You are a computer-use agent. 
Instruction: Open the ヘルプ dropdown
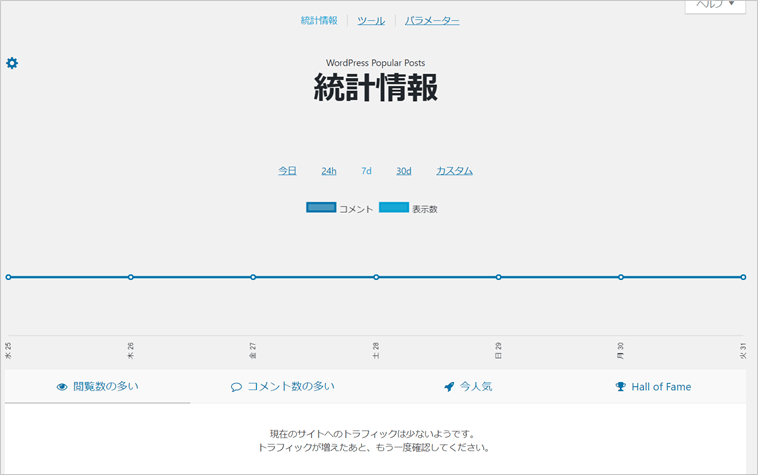(715, 5)
